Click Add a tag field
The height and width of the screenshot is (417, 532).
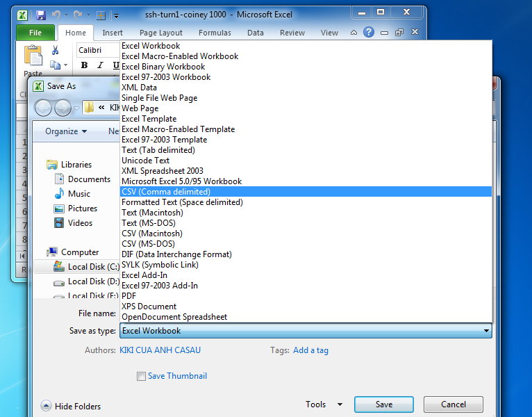(x=310, y=350)
